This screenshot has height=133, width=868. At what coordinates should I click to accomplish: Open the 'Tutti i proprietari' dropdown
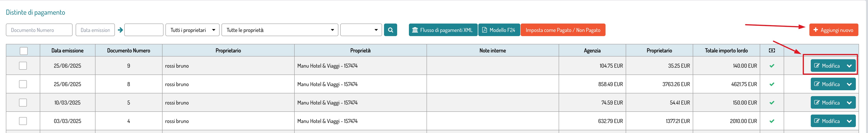(192, 30)
